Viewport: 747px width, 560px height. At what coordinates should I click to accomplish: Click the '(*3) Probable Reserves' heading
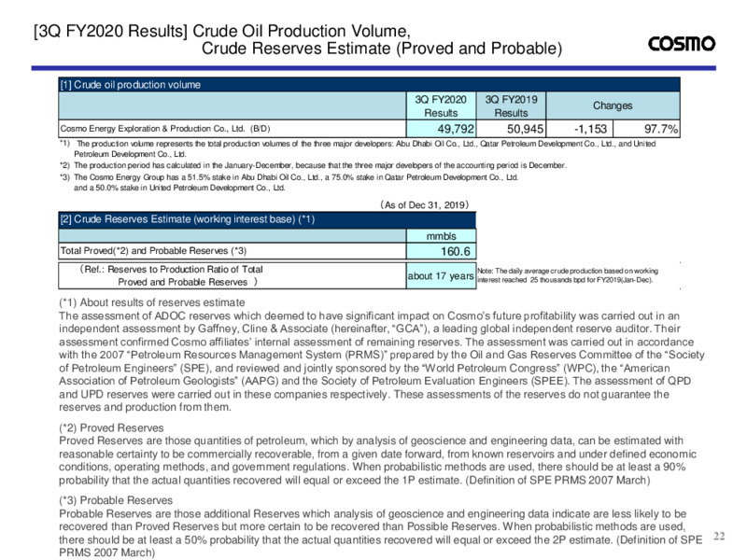(x=116, y=500)
